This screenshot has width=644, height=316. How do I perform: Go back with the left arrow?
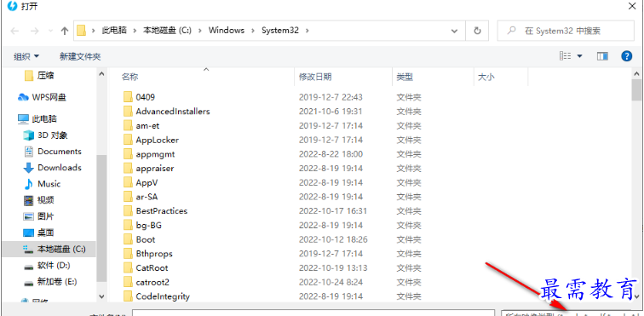pyautogui.click(x=14, y=31)
